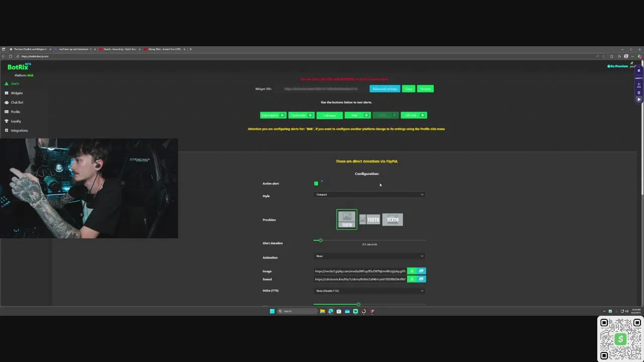Screen dimensions: 644x362
Task: Open the Voice (TTS) dropdown
Action: tap(370, 291)
